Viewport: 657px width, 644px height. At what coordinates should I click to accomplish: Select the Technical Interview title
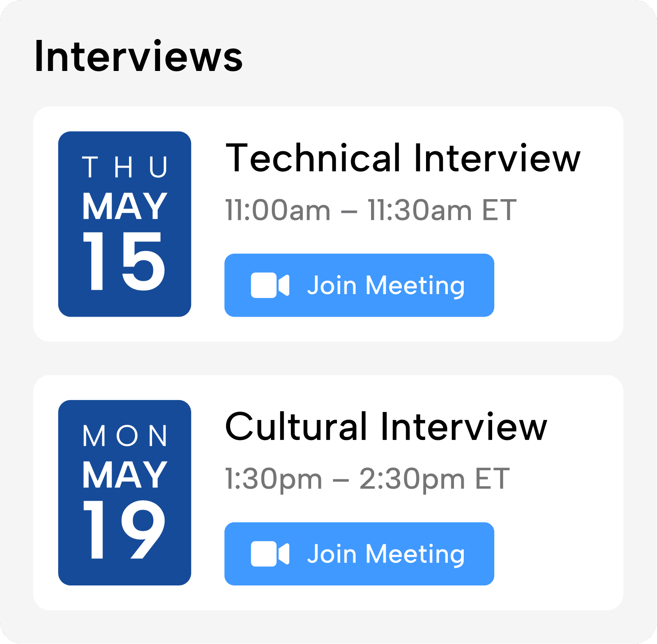click(x=403, y=158)
